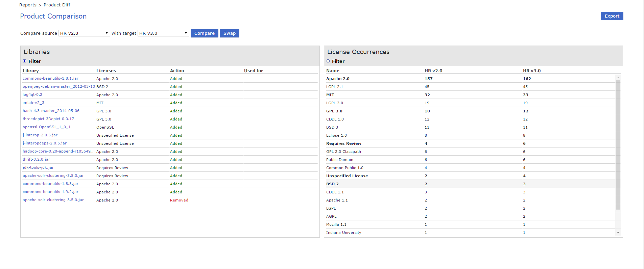This screenshot has width=644, height=269.
Task: Open the thrift-0.2.0.jar library
Action: point(36,159)
